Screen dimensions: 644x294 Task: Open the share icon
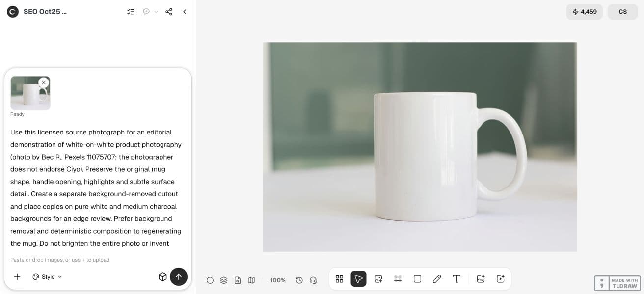(169, 12)
